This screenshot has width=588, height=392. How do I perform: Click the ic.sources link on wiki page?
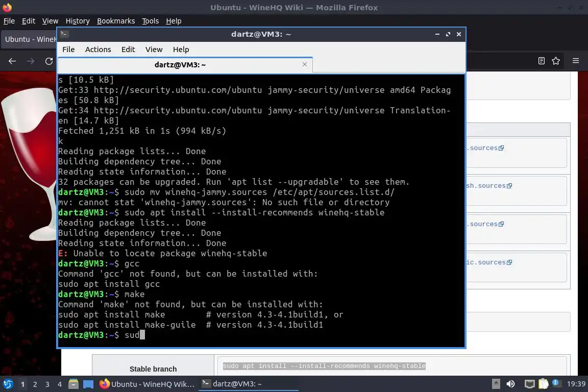click(x=489, y=262)
